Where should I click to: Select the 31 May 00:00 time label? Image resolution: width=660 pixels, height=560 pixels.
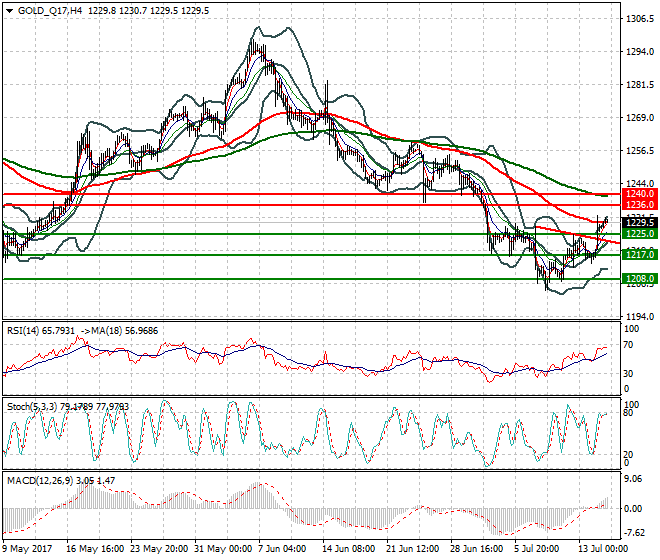pyautogui.click(x=223, y=549)
